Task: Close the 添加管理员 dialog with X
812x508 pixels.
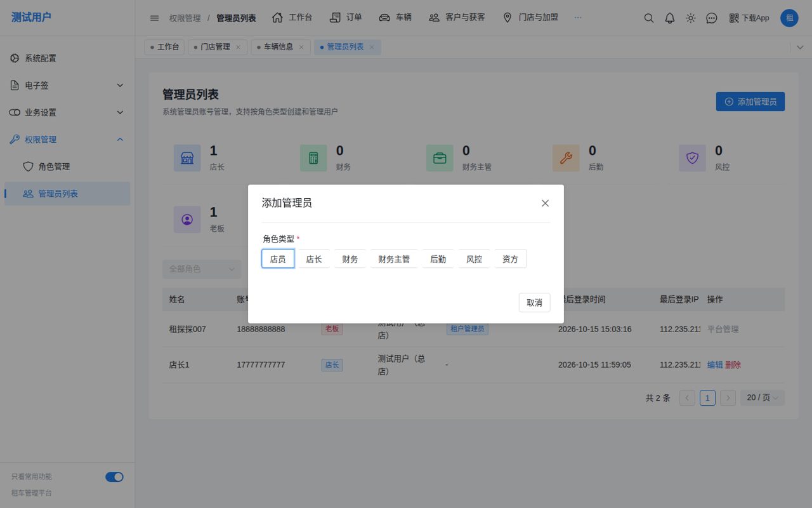Action: click(x=545, y=203)
